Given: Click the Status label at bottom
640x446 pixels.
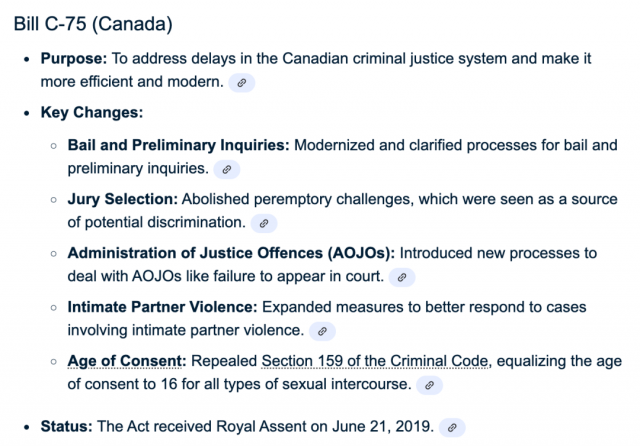Looking at the screenshot, I should 67,426.
